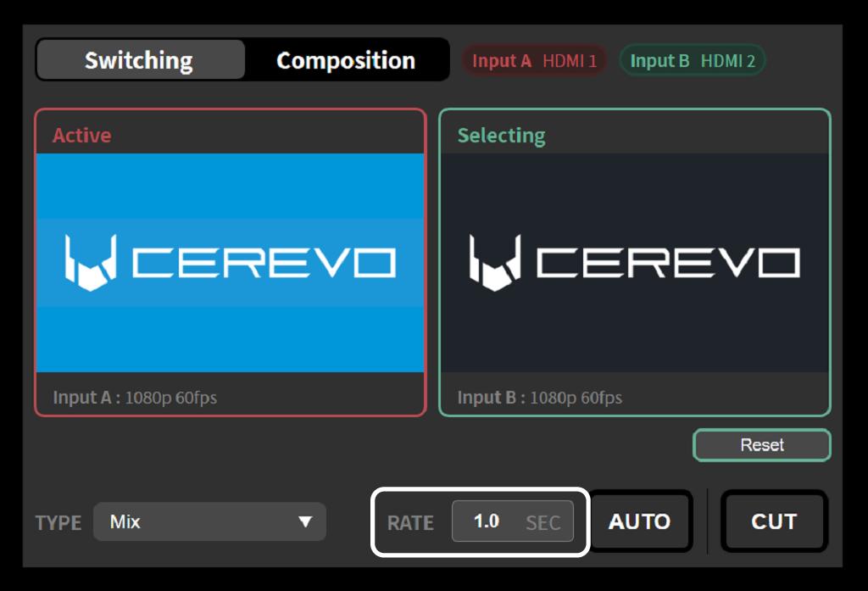868x591 pixels.
Task: Click the SEC unit in the rate field
Action: (x=542, y=522)
